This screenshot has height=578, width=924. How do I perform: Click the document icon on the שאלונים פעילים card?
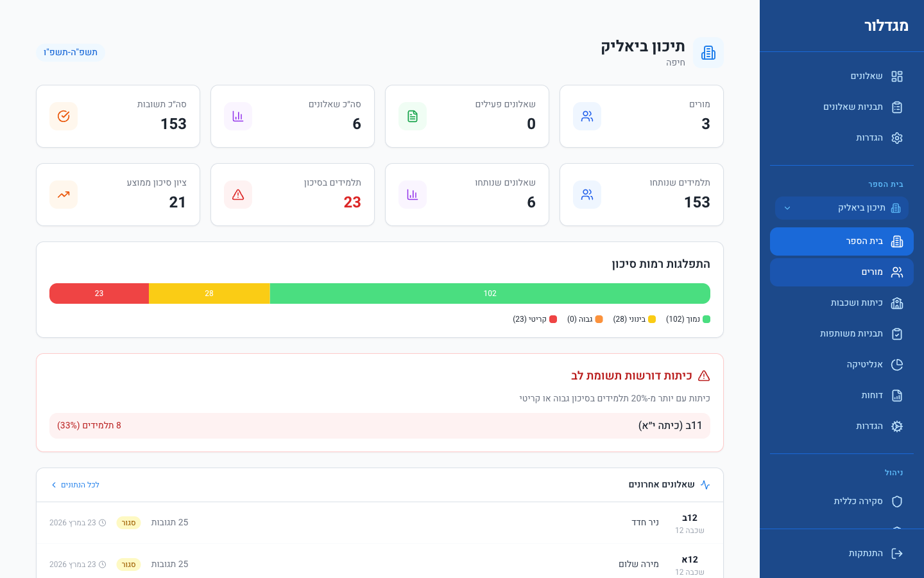[413, 116]
